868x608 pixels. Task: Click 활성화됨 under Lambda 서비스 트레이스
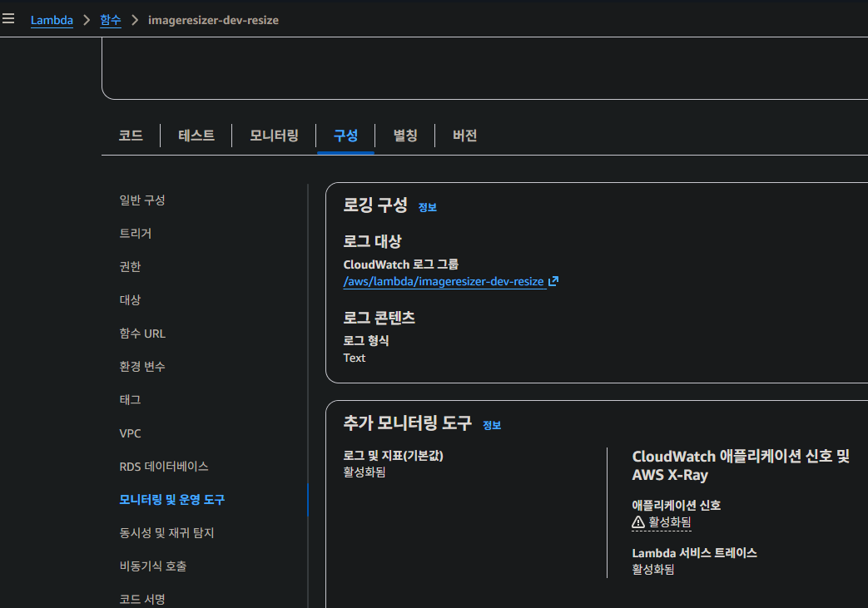[x=653, y=569]
